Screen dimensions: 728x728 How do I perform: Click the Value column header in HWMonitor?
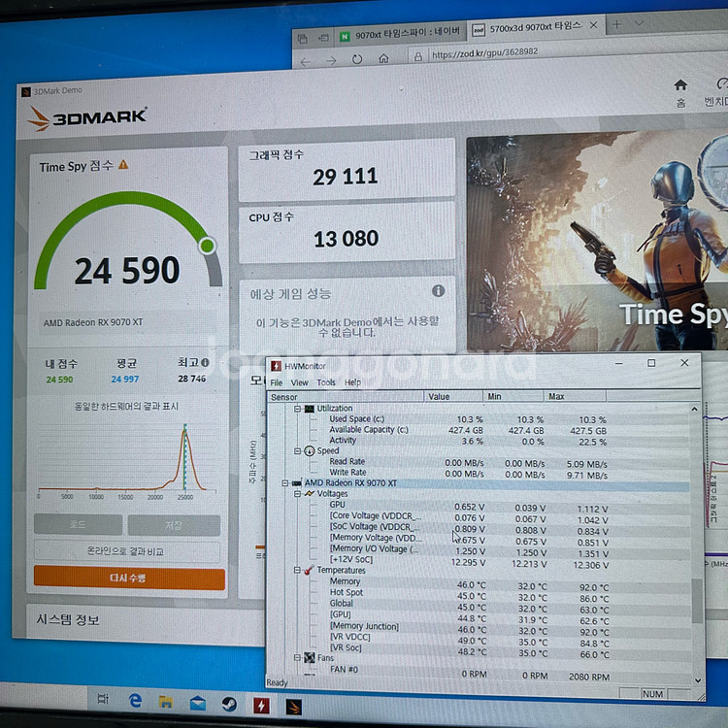coord(452,396)
